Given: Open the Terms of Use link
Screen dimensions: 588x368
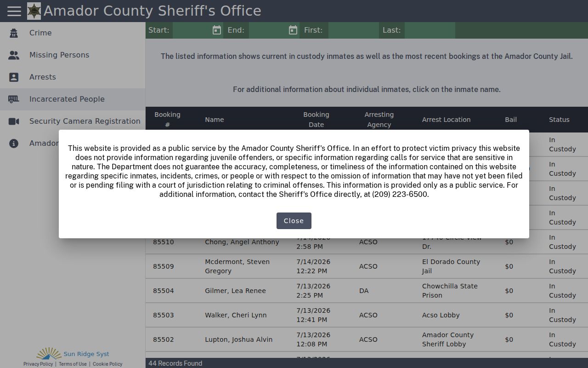Looking at the screenshot, I should [73, 364].
